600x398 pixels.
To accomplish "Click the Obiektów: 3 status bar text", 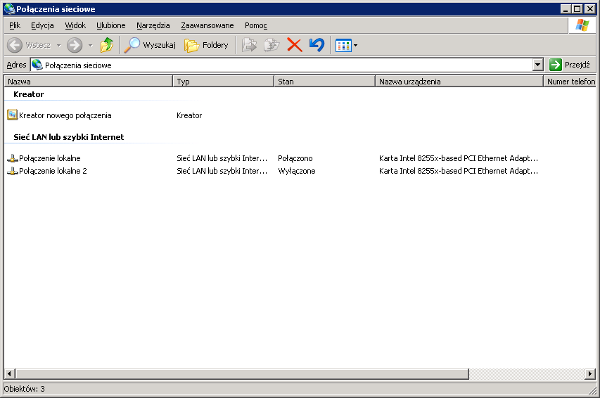I will [24, 389].
